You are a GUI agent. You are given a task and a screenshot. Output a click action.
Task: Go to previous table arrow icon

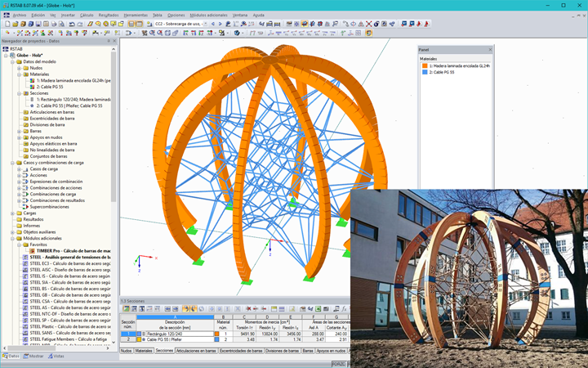pyautogui.click(x=167, y=308)
